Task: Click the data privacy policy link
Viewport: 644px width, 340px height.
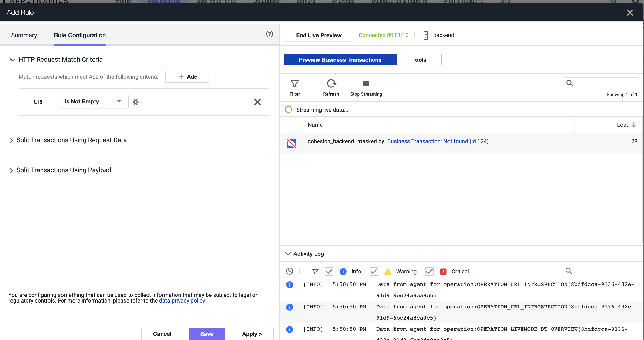Action: pyautogui.click(x=182, y=300)
